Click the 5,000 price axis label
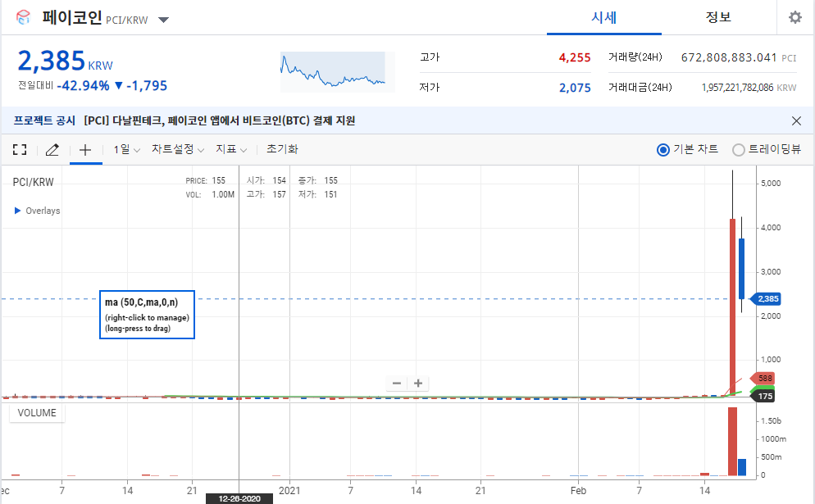This screenshot has width=815, height=504. [770, 184]
